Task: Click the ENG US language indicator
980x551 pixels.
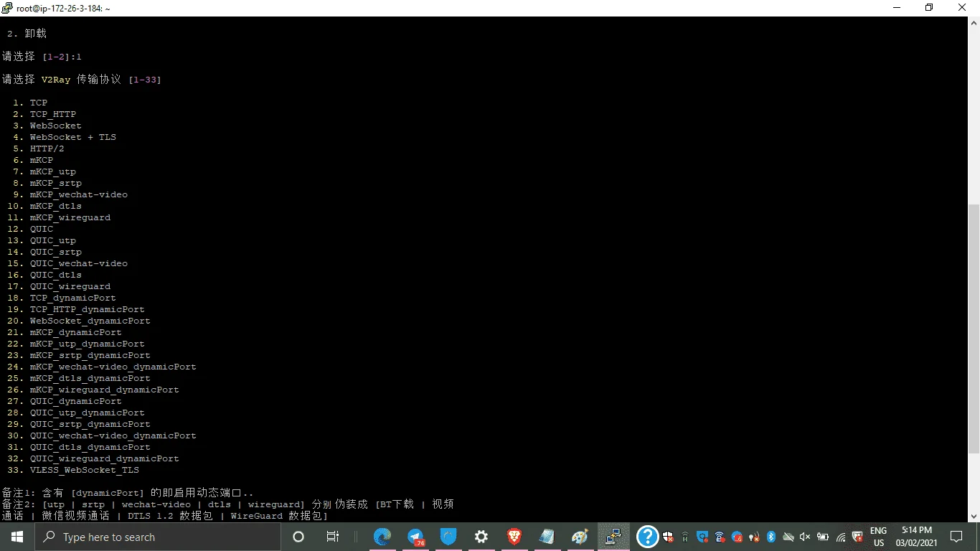Action: (x=878, y=537)
